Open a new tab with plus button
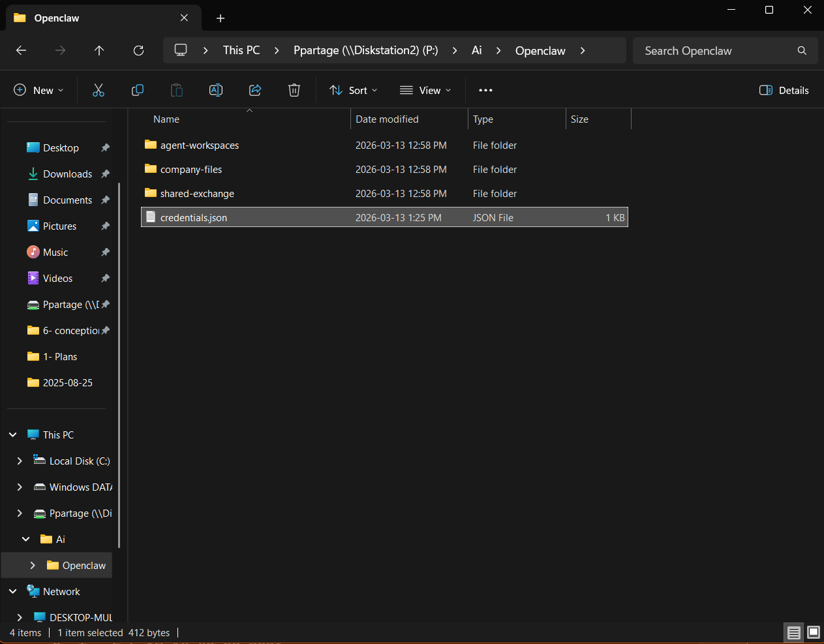This screenshot has height=644, width=824. (x=221, y=18)
